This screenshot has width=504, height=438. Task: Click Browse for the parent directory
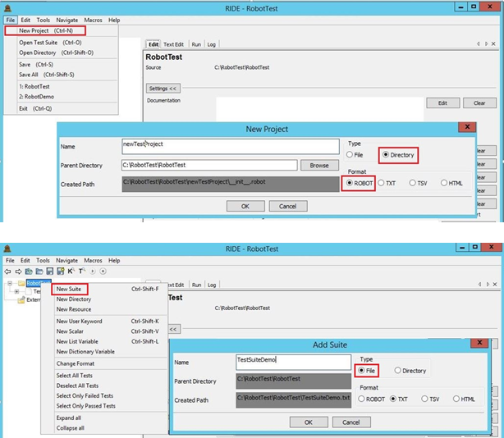click(x=319, y=166)
